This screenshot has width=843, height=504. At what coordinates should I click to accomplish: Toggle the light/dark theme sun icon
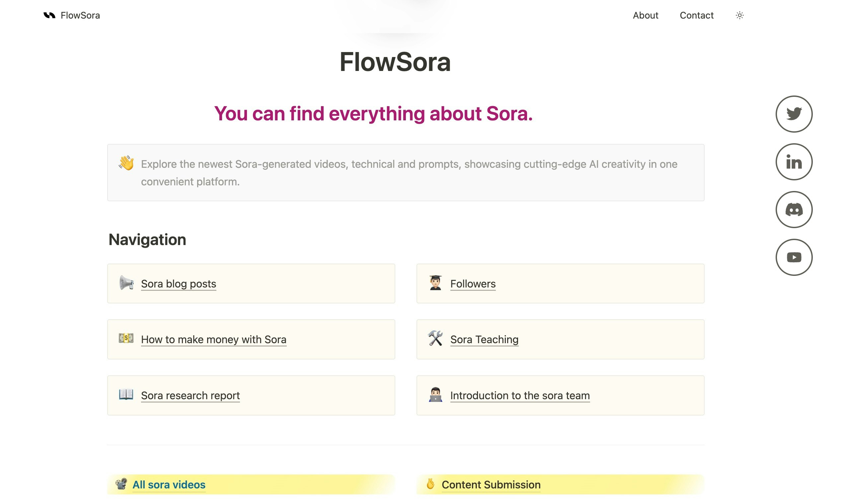tap(739, 15)
